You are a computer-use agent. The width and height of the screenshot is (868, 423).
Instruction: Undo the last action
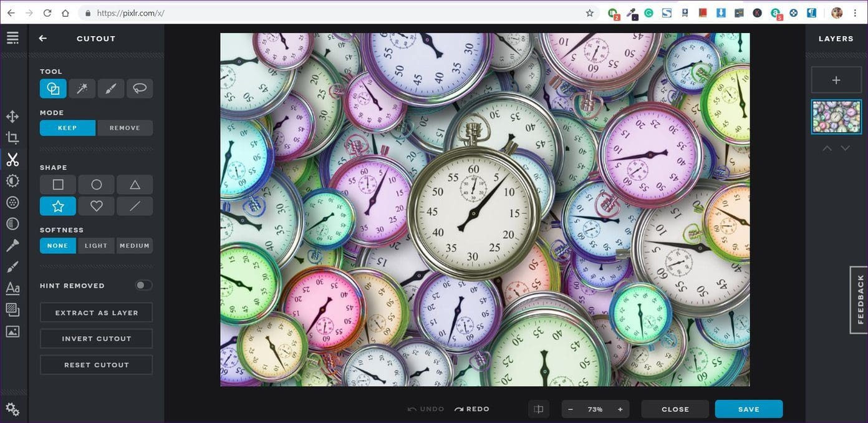pyautogui.click(x=426, y=409)
